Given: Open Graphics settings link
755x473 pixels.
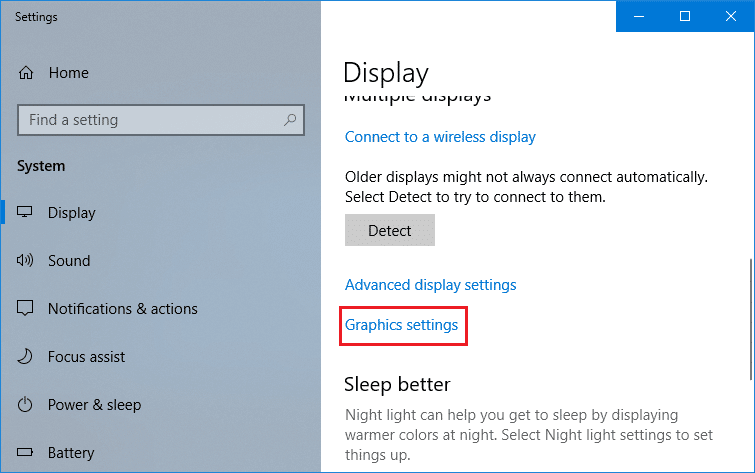Looking at the screenshot, I should [401, 325].
